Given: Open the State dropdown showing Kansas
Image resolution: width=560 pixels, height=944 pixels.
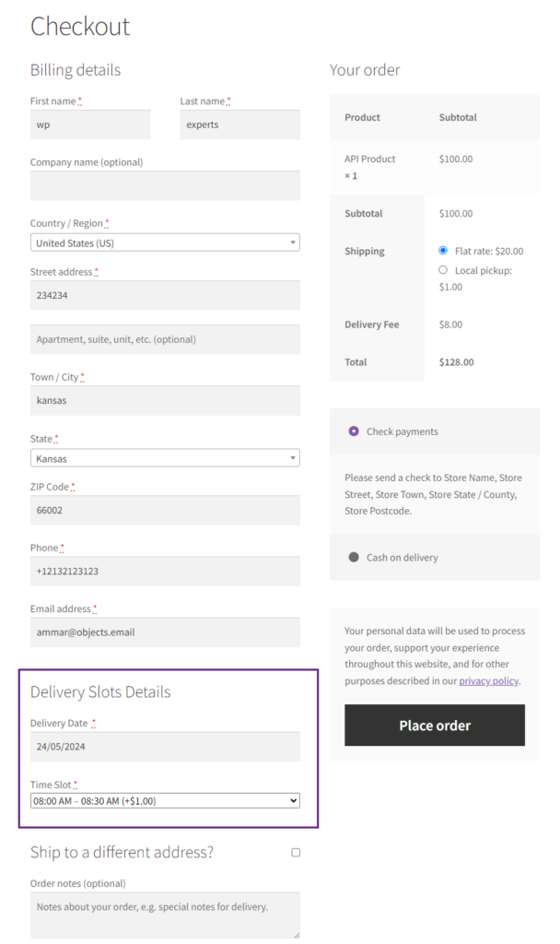Looking at the screenshot, I should tap(165, 458).
